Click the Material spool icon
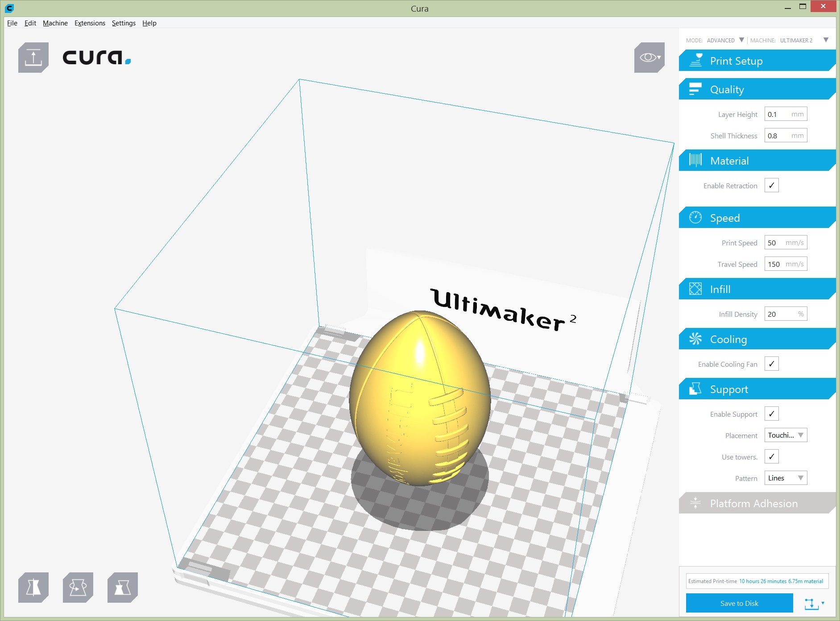Screen dimensions: 840x621 tap(695, 160)
